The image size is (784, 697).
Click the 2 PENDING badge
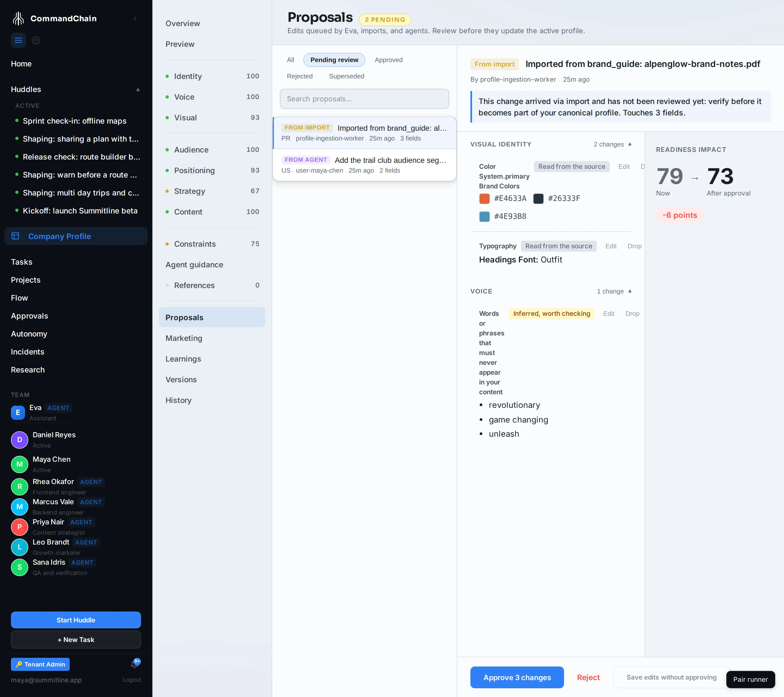click(385, 20)
